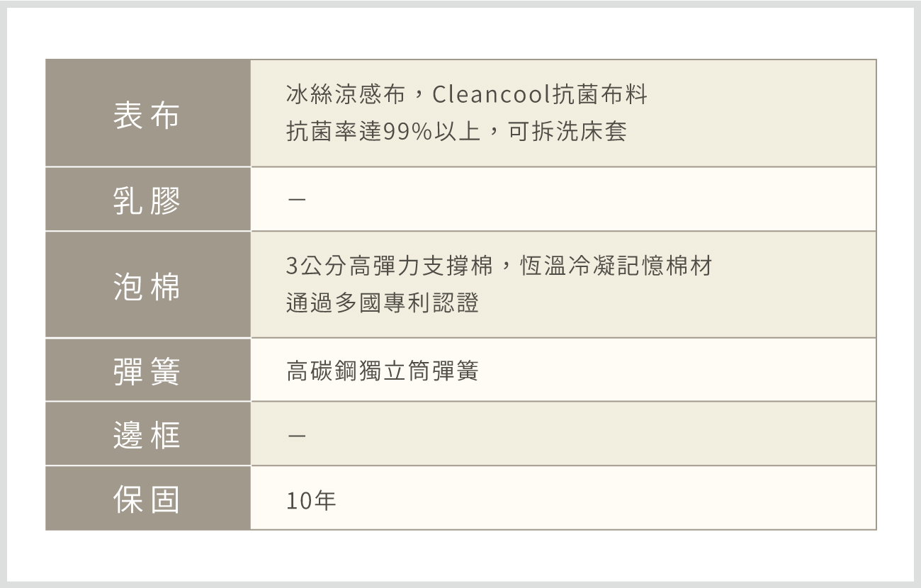
Task: Select the 保固 label cell
Action: click(147, 499)
